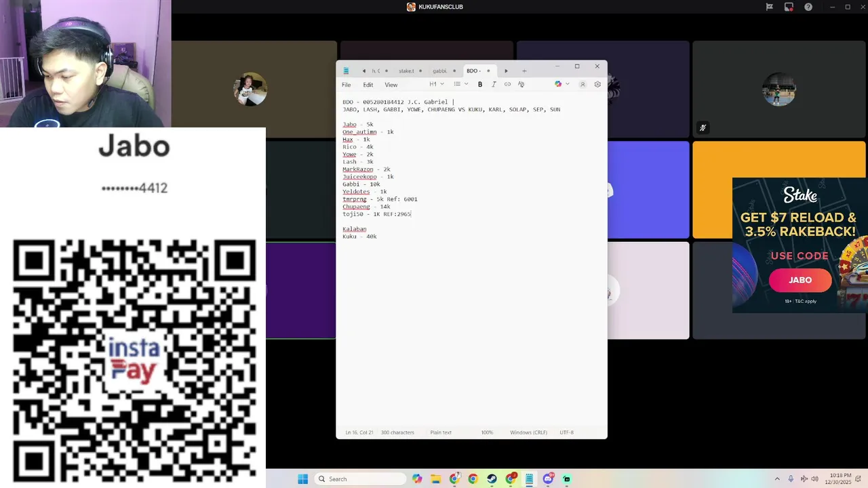Click the 'MarkRazon - 2k' line
This screenshot has height=488, width=868.
point(366,169)
